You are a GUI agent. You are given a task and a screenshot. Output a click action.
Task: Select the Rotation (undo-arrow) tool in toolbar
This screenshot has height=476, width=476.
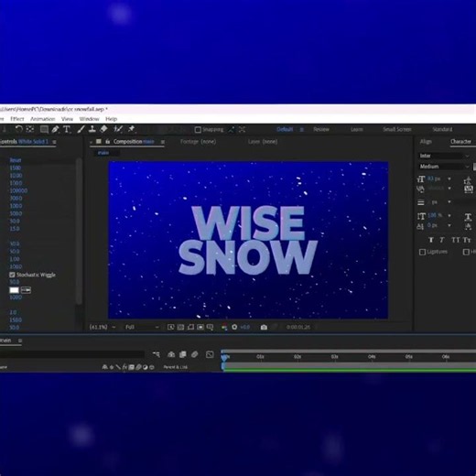[19, 129]
